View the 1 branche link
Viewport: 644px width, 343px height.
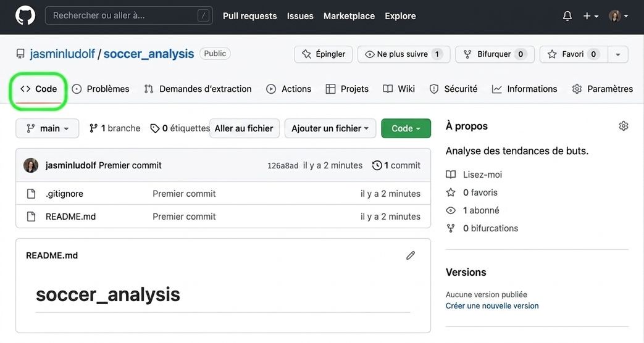115,128
